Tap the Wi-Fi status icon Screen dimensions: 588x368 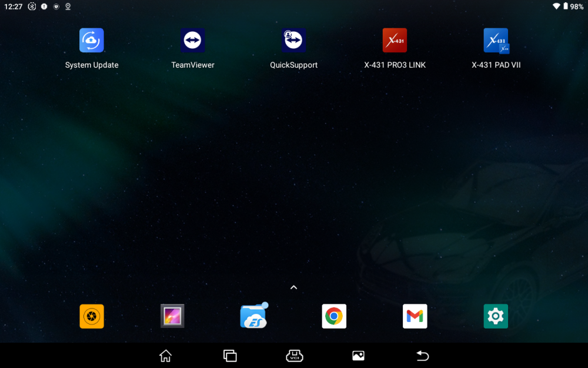[x=556, y=6]
